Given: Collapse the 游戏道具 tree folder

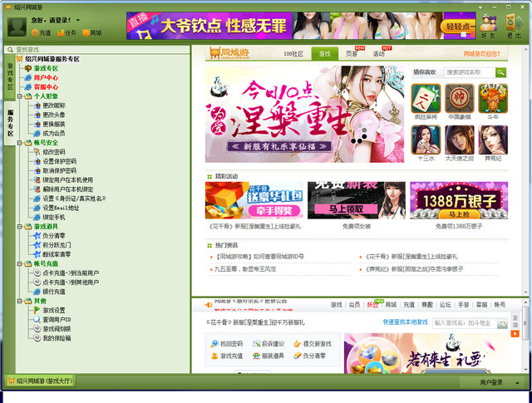Looking at the screenshot, I should pos(20,227).
